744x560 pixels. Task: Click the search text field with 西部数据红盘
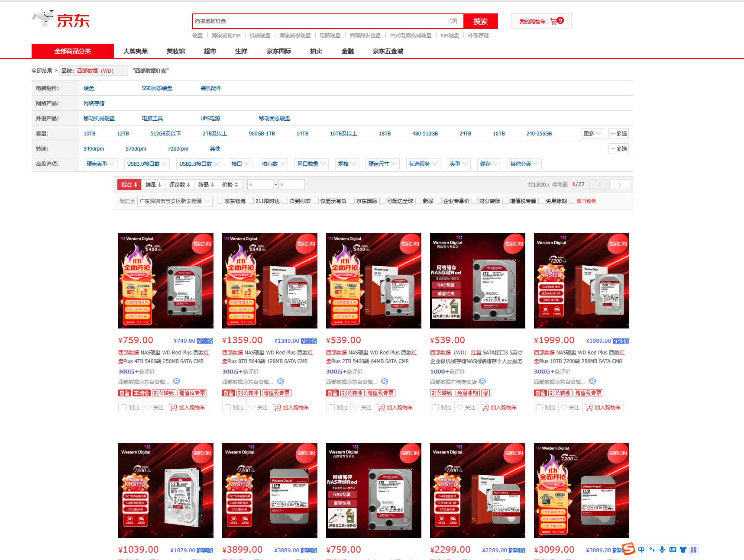coord(320,21)
